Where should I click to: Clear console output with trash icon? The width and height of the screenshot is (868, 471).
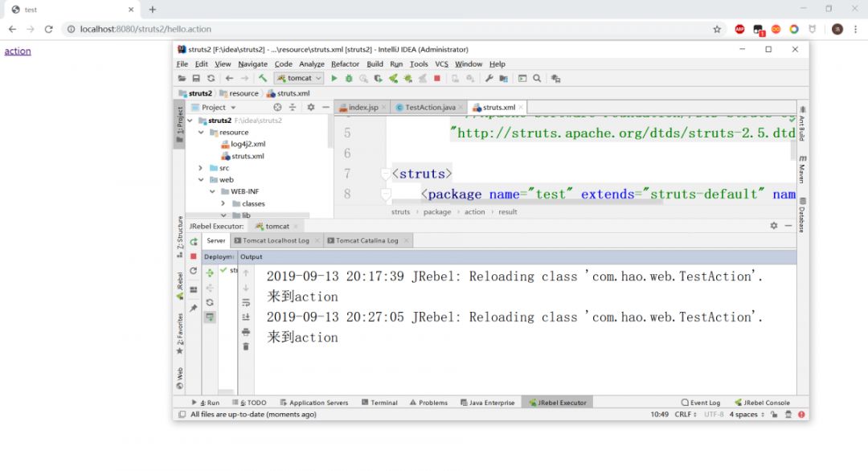tap(246, 346)
